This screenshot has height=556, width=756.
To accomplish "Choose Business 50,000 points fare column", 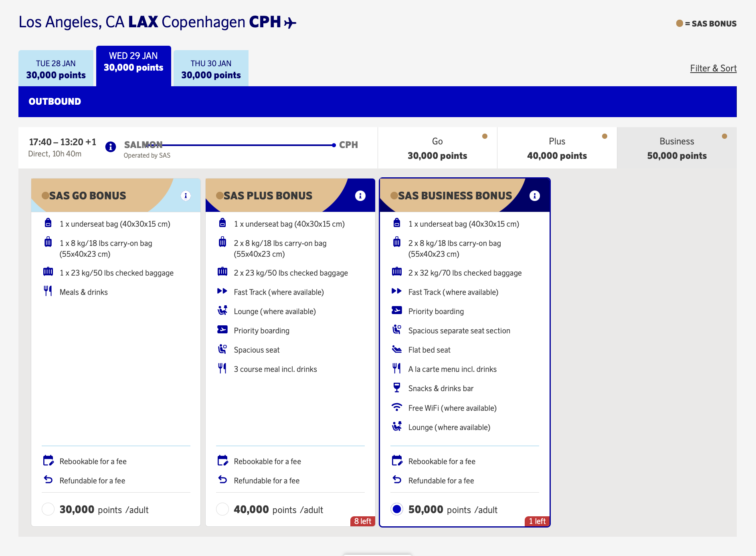I will (677, 148).
